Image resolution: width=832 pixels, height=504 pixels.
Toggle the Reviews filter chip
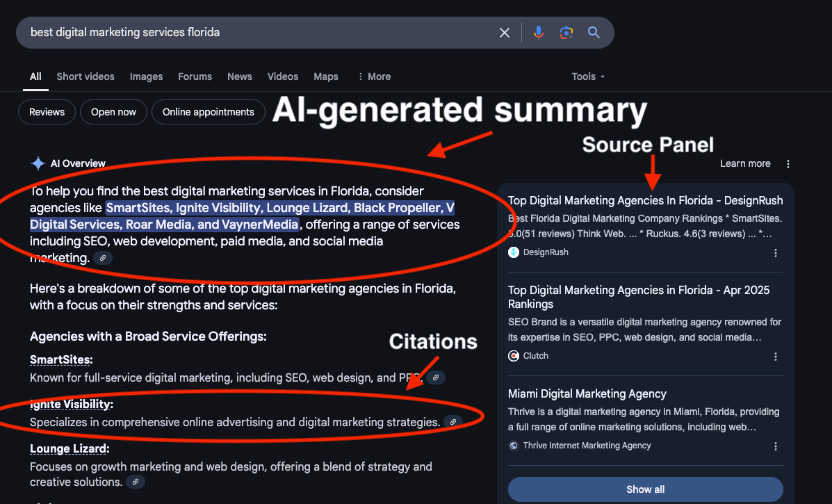tap(47, 112)
